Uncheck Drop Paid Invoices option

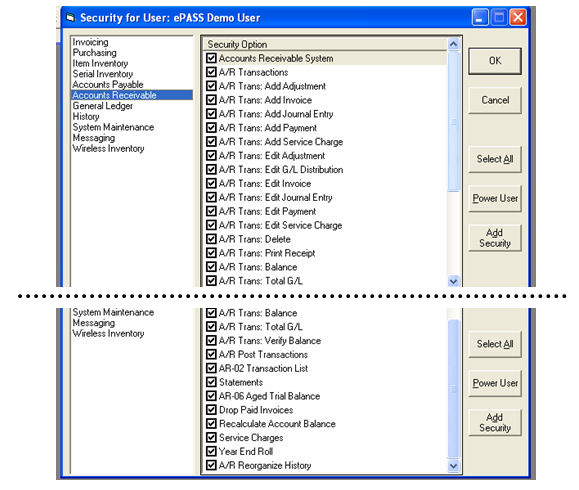pyautogui.click(x=211, y=410)
